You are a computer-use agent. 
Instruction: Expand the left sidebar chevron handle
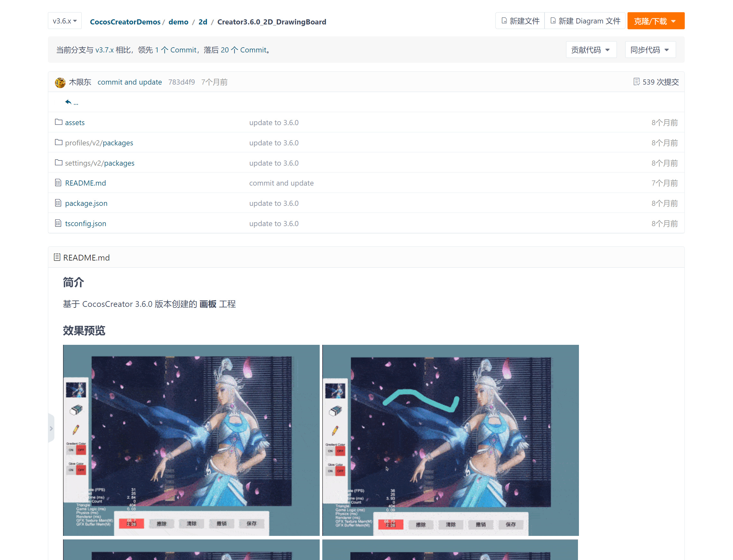(51, 428)
